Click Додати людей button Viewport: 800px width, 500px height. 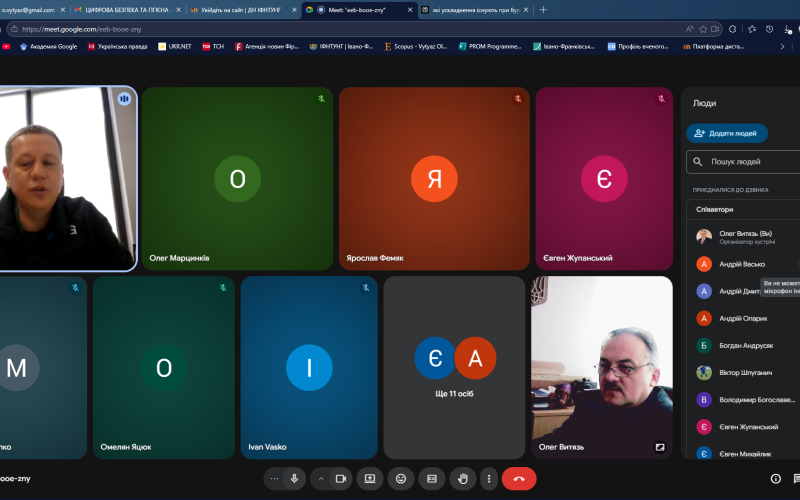click(727, 133)
